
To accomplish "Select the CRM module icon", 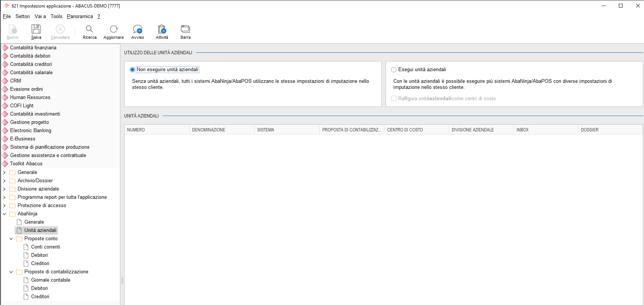I will click(5, 81).
